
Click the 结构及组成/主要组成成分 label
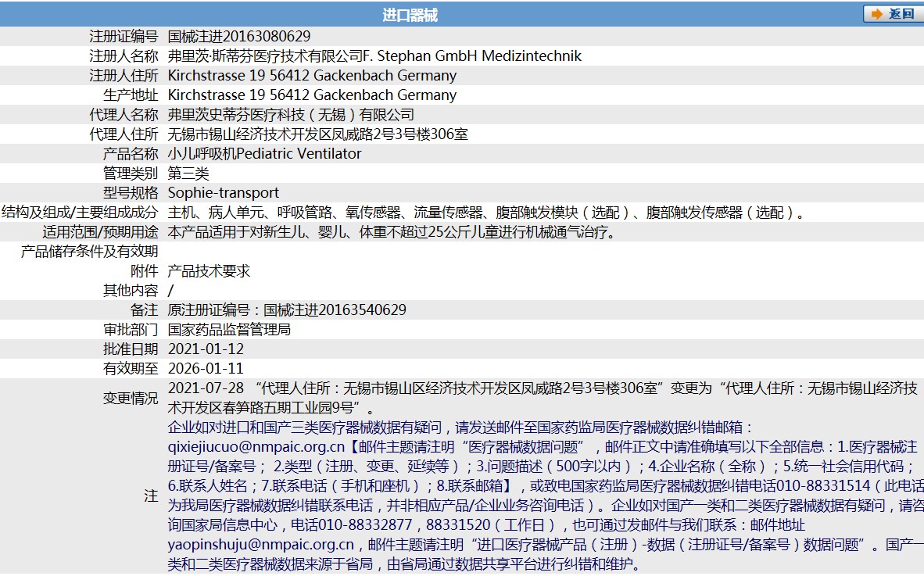coord(80,212)
